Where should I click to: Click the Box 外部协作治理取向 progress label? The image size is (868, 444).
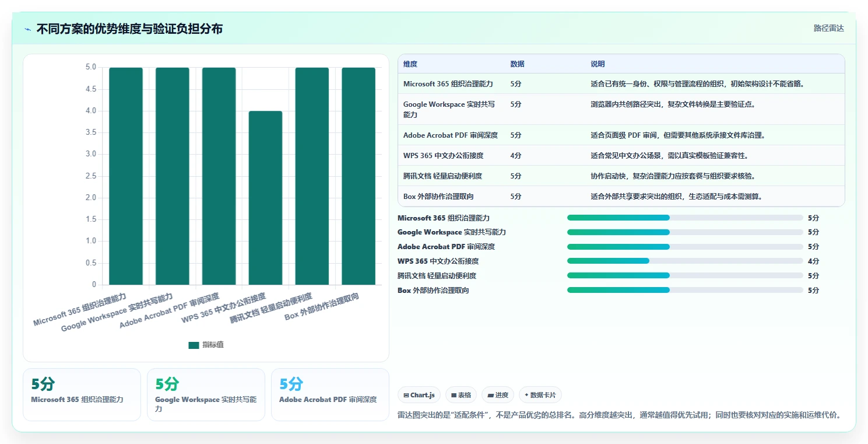pyautogui.click(x=433, y=290)
